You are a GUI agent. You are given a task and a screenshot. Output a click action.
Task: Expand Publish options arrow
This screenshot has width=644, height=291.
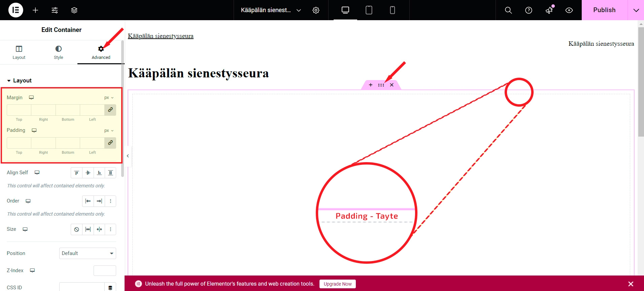tap(636, 10)
